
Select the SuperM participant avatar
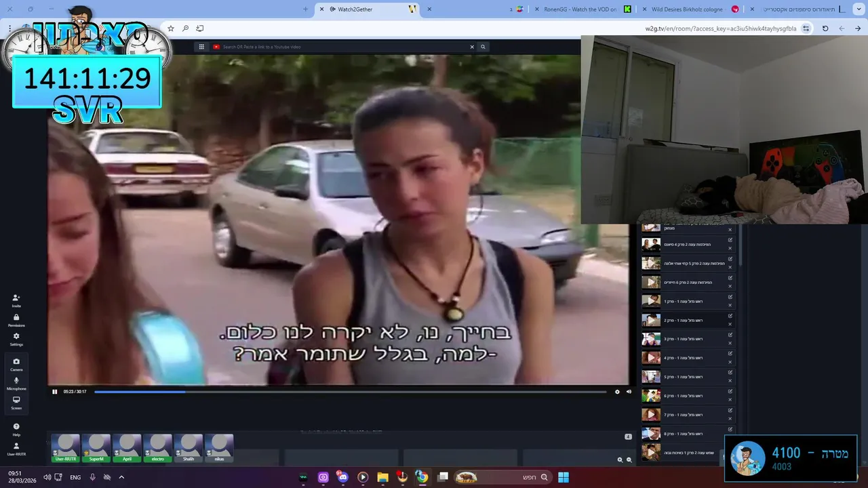pyautogui.click(x=96, y=448)
